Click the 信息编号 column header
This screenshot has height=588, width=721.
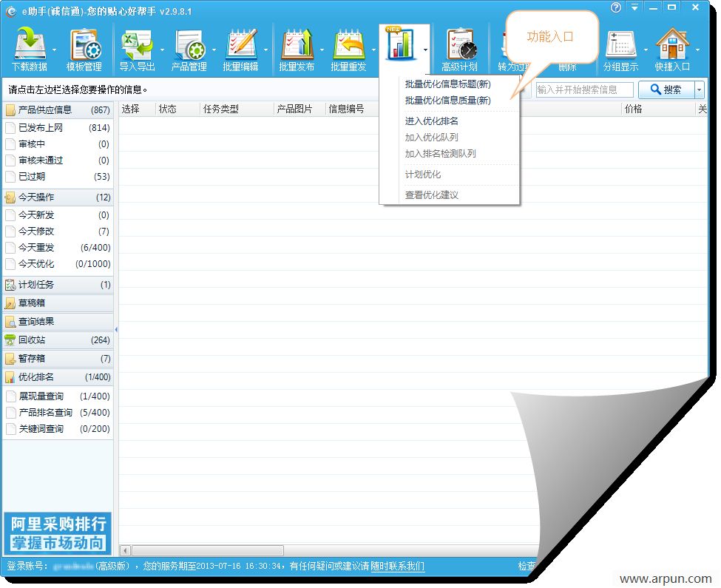click(346, 109)
